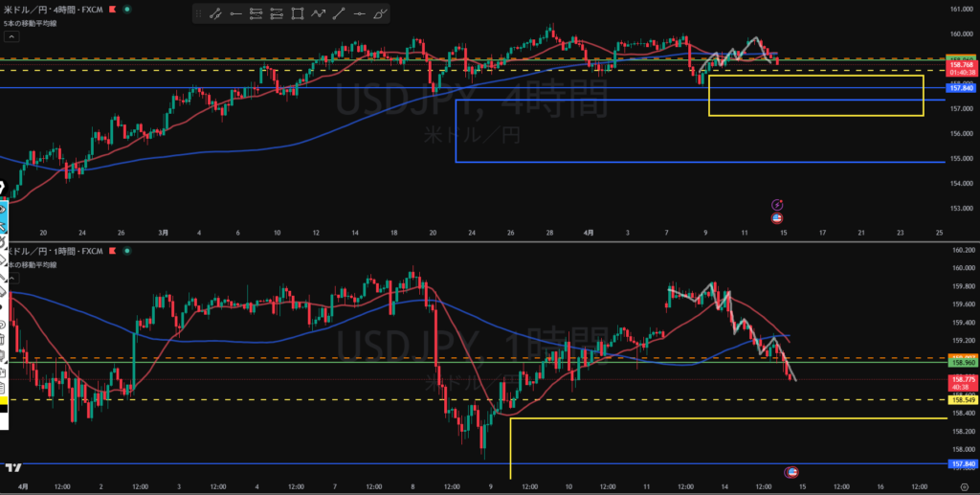Click the 158.549 yellow price label on lower chart
Viewport: 980px width, 495px height.
point(960,398)
